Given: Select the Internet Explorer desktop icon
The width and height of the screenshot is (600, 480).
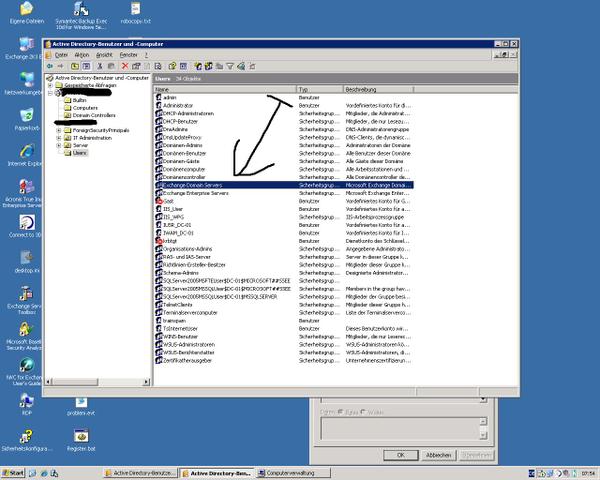Looking at the screenshot, I should pos(26,155).
